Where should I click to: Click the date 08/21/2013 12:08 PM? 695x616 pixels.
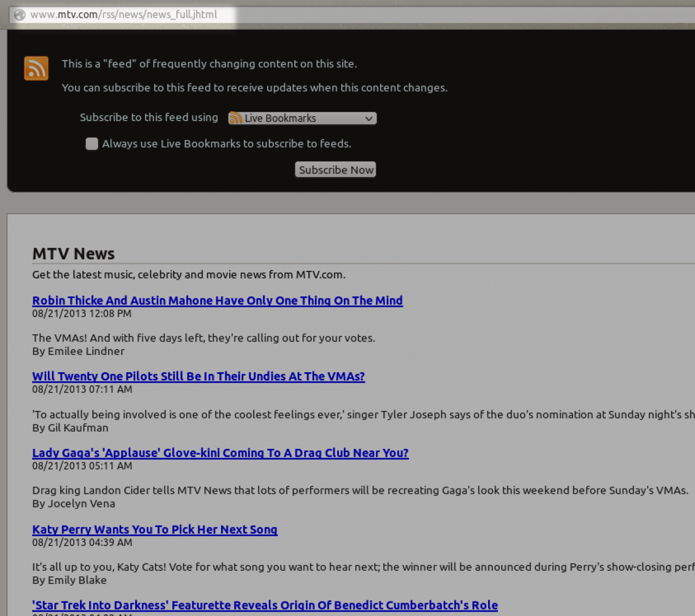point(81,314)
